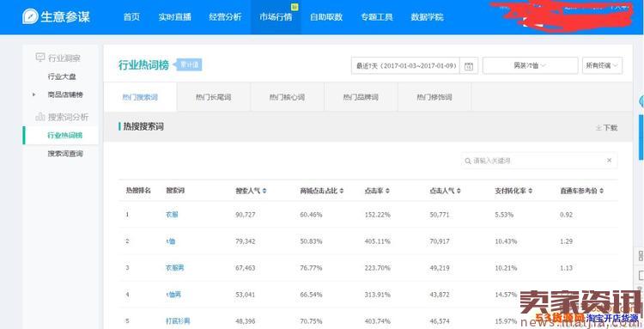
Task: Sort by 商城点击占比 column arrows
Action: (341, 191)
